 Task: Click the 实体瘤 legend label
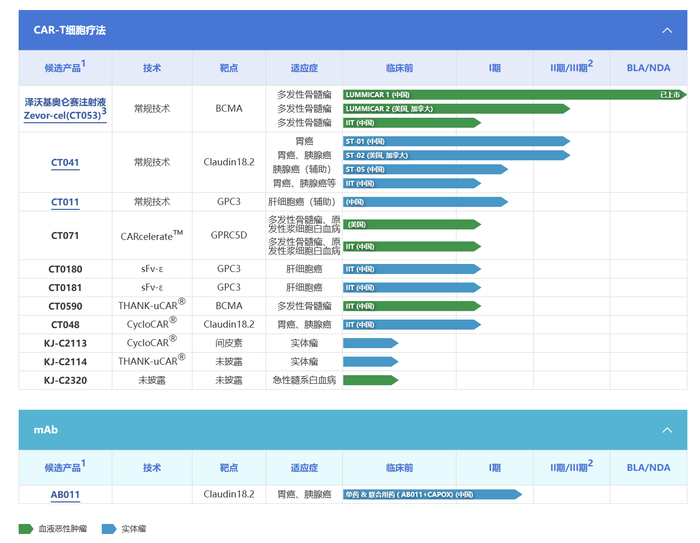(133, 529)
